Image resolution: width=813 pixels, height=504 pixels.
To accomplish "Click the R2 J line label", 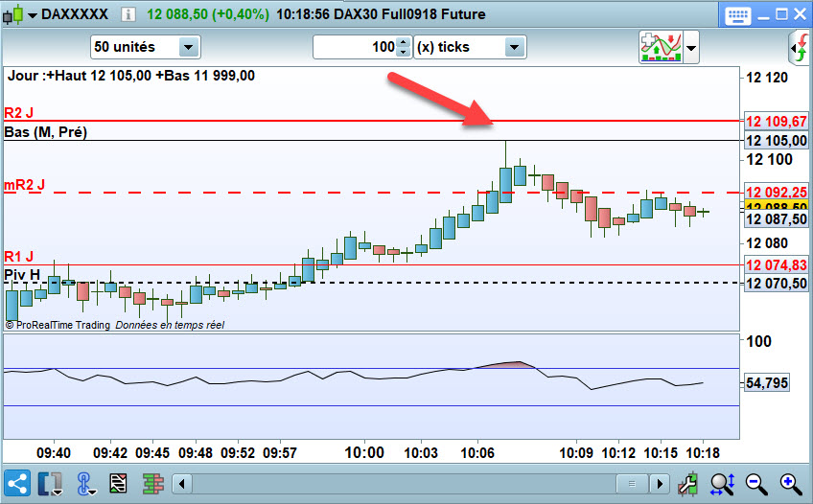I will point(18,112).
